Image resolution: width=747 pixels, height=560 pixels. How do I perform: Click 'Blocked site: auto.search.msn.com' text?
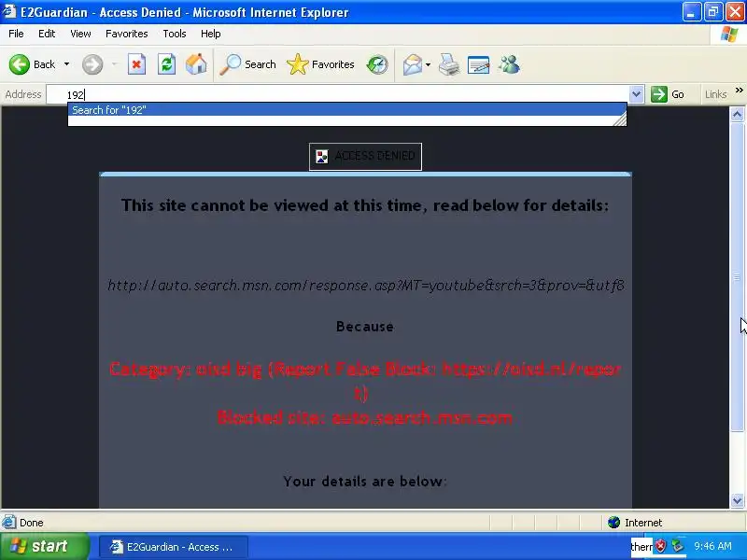365,417
